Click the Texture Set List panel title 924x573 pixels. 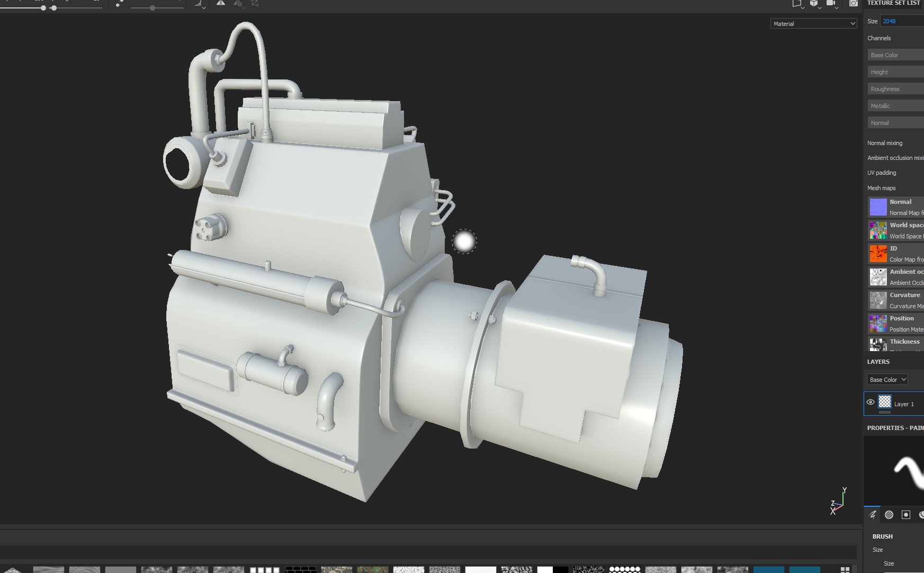click(893, 3)
